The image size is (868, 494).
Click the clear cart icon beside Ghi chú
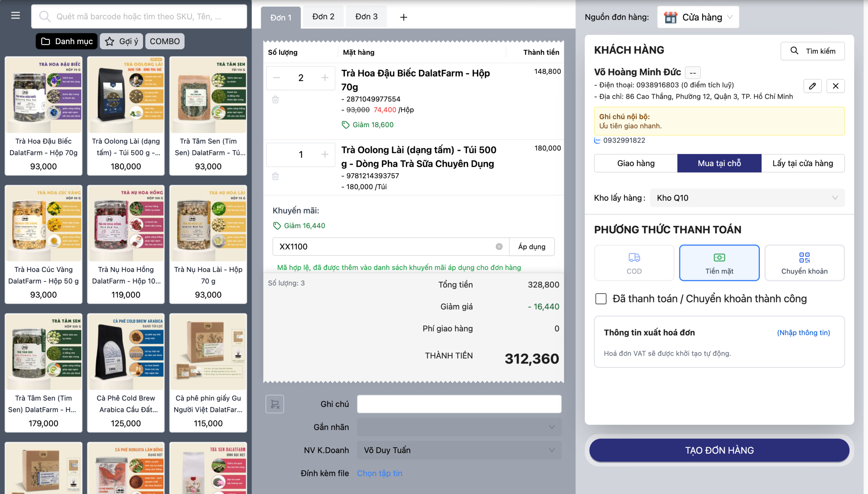(x=274, y=404)
